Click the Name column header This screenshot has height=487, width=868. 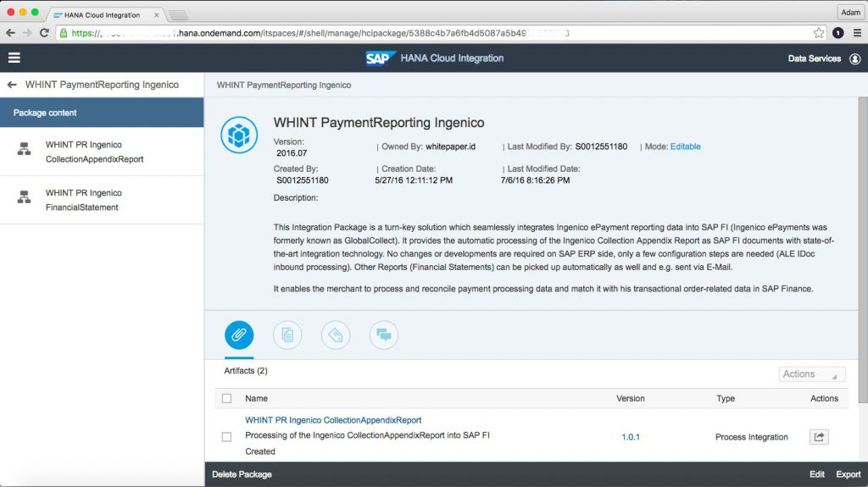click(x=256, y=398)
